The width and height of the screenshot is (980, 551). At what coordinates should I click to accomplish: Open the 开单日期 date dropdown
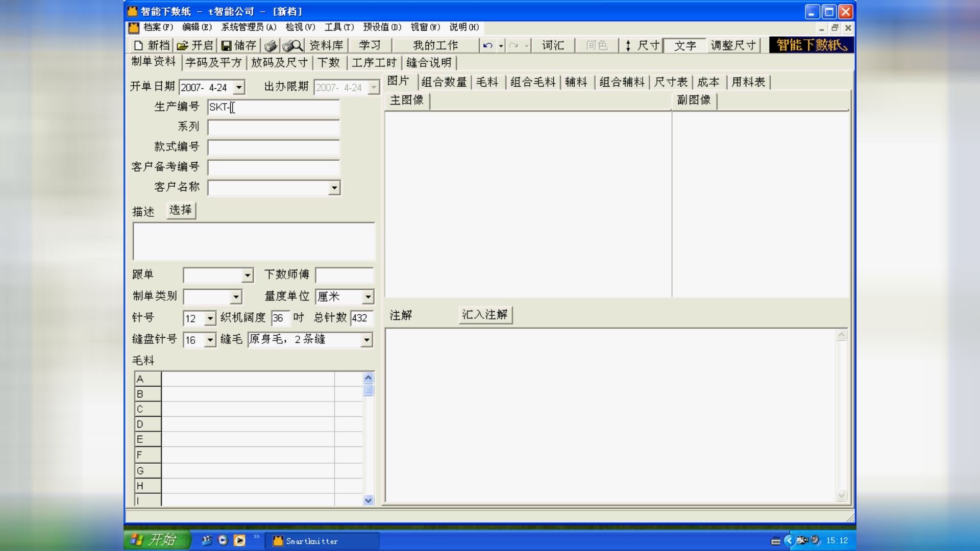pyautogui.click(x=239, y=88)
